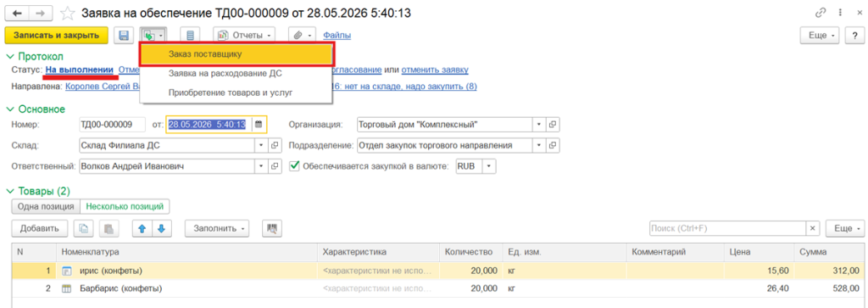
Task: Click the Номенклатура column header
Action: coord(186,252)
